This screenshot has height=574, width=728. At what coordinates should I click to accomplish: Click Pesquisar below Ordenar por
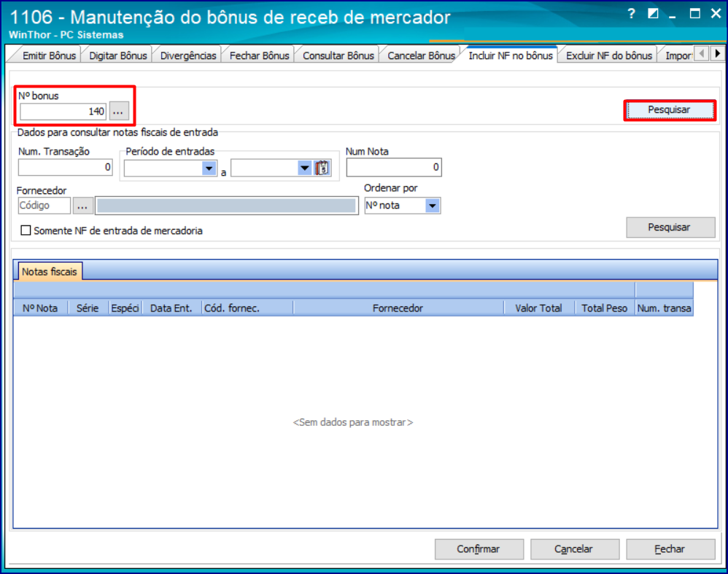670,228
